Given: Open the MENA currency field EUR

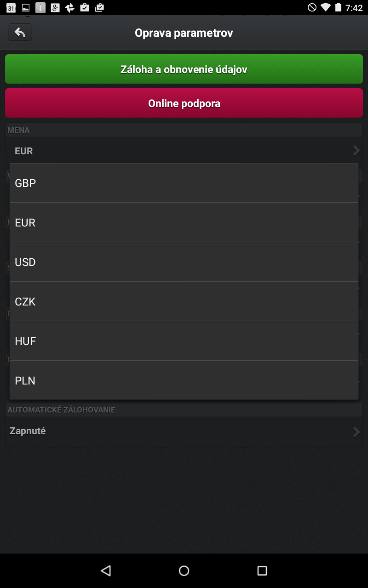Looking at the screenshot, I should [184, 151].
